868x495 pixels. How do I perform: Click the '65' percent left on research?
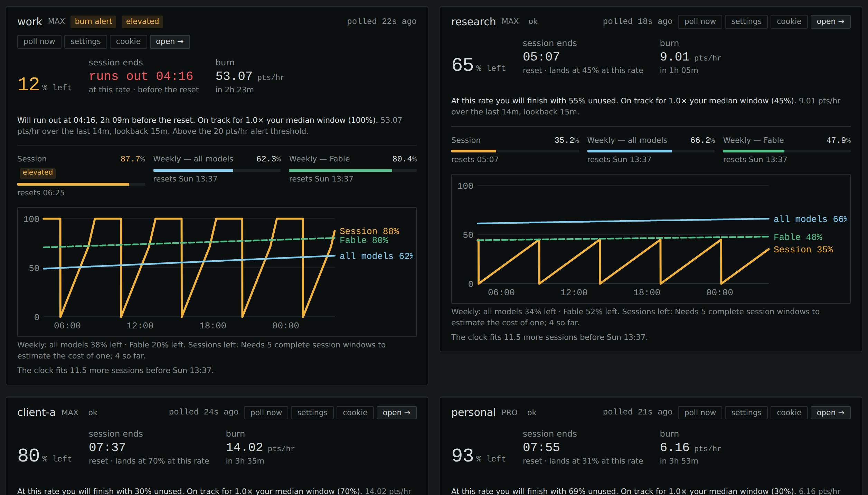click(x=463, y=65)
